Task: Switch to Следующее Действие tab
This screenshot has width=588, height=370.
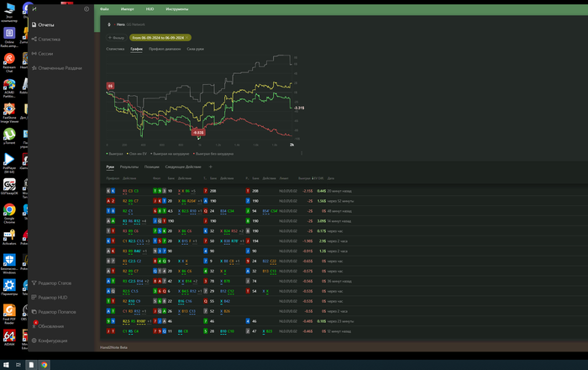Action: [183, 166]
